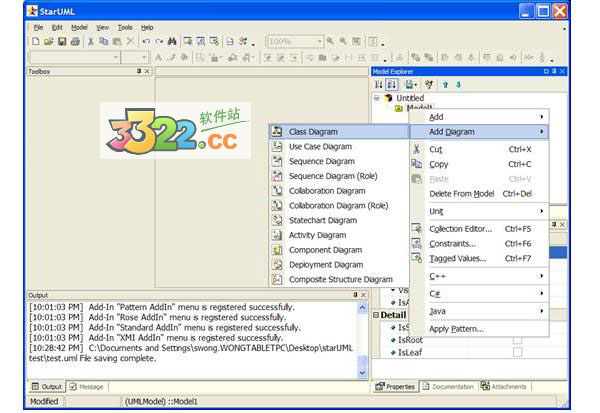Viewport: 600px width, 413px height.
Task: Click the XMI AddIn log line
Action: pyautogui.click(x=156, y=338)
